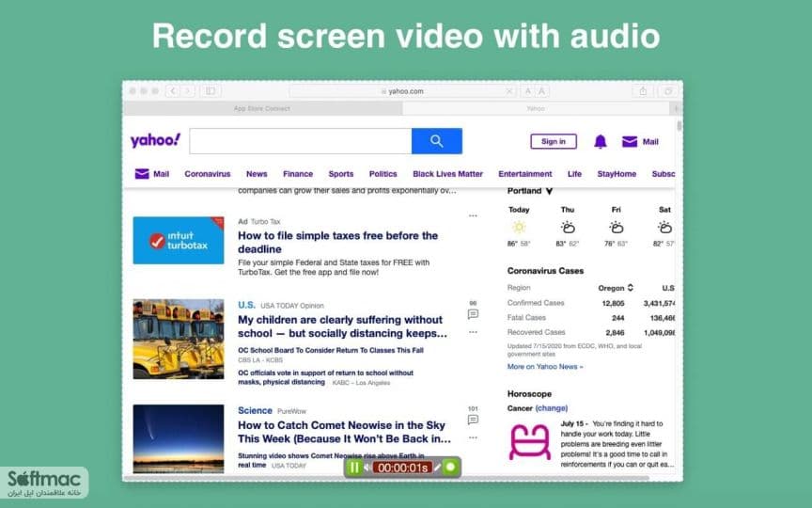Image resolution: width=812 pixels, height=508 pixels.
Task: Open the StayHome nav item
Action: 617,174
